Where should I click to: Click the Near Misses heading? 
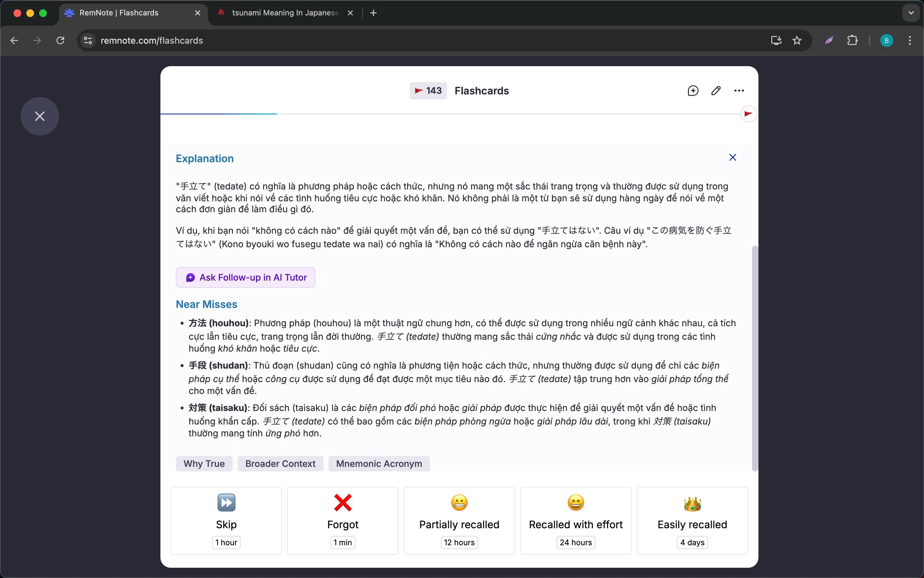207,304
